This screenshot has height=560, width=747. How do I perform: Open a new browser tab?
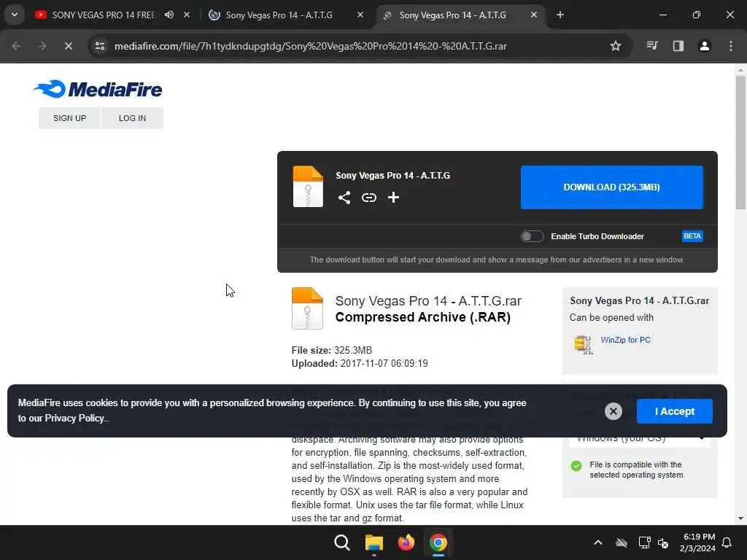pyautogui.click(x=560, y=15)
